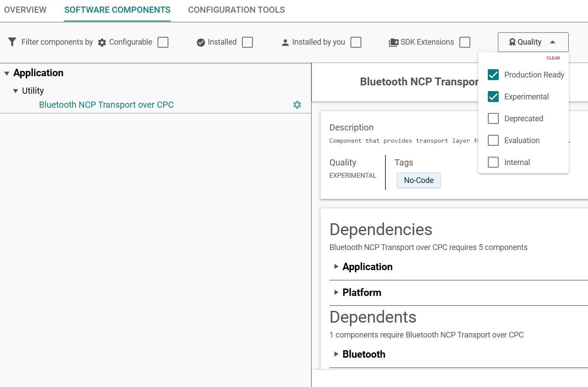Screen dimensions: 588x387
Task: Click the SDK Extensions library icon
Action: tap(393, 42)
